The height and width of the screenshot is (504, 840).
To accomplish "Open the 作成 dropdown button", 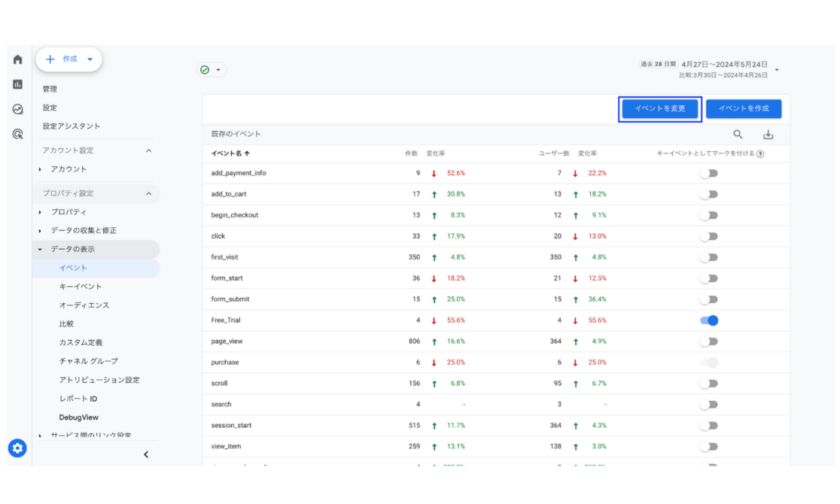I will click(x=69, y=59).
